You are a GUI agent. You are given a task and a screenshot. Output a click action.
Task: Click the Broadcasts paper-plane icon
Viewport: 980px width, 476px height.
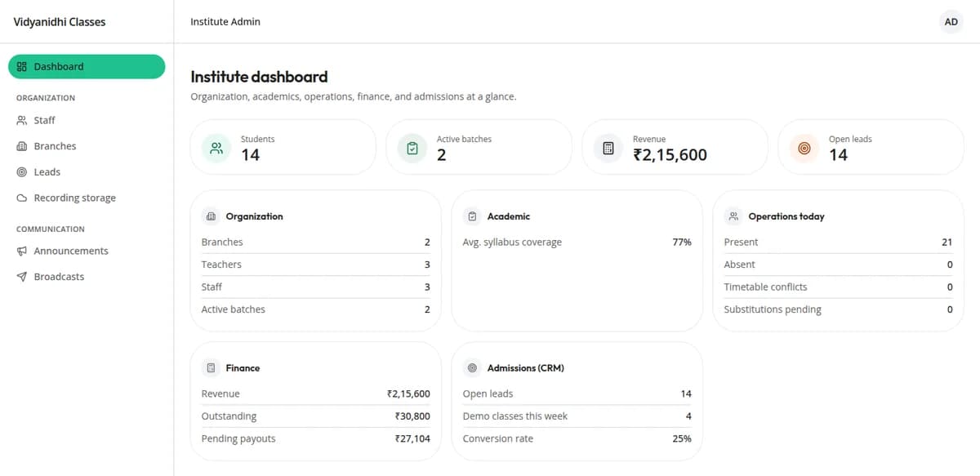[x=22, y=277]
